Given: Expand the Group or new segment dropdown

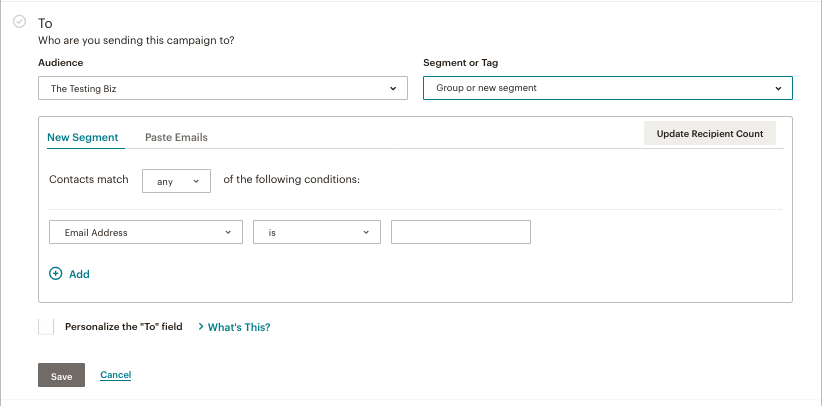Looking at the screenshot, I should (607, 88).
